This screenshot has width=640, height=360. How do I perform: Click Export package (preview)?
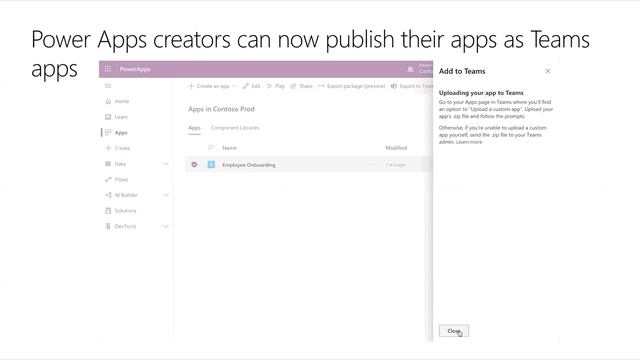351,86
